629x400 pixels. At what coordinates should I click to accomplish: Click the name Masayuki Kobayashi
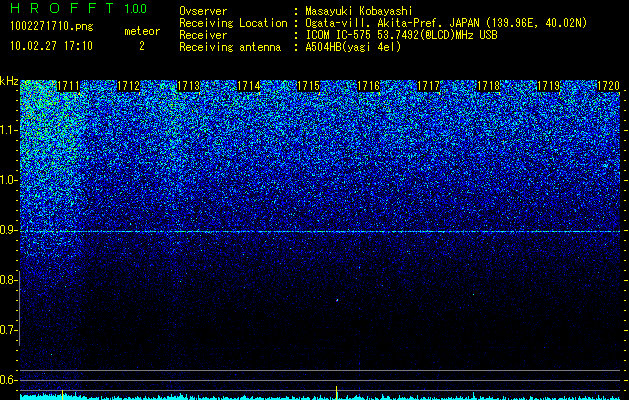[359, 11]
